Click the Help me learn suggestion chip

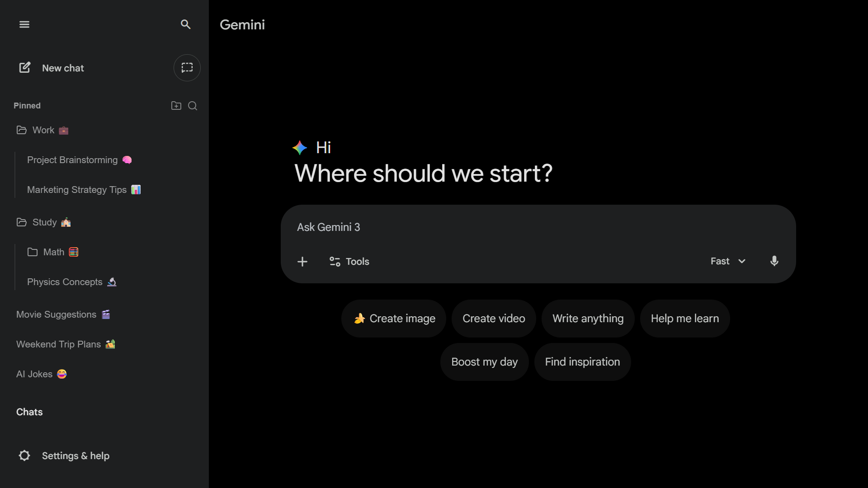click(685, 319)
